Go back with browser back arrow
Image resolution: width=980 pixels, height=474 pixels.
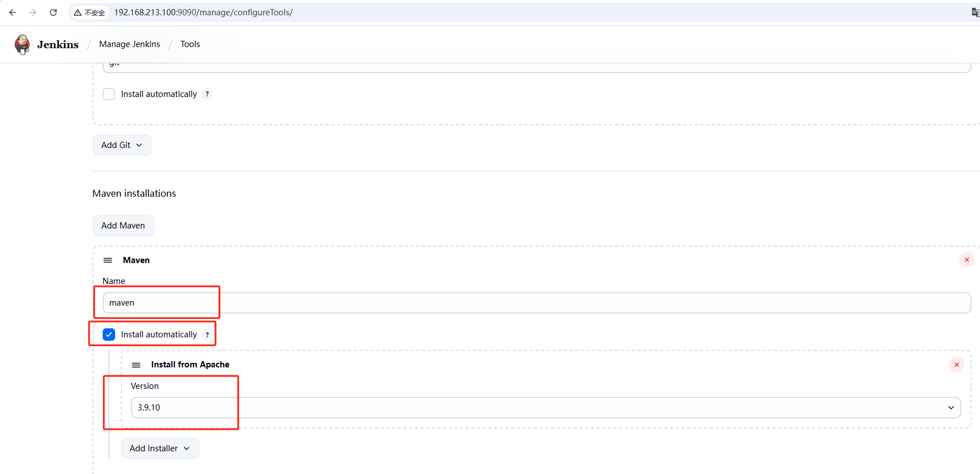coord(12,12)
